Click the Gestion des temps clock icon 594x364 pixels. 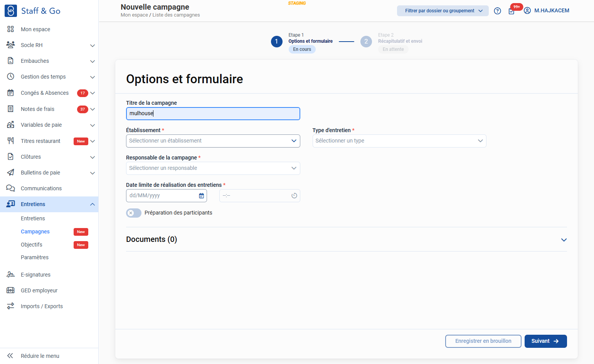tap(11, 77)
